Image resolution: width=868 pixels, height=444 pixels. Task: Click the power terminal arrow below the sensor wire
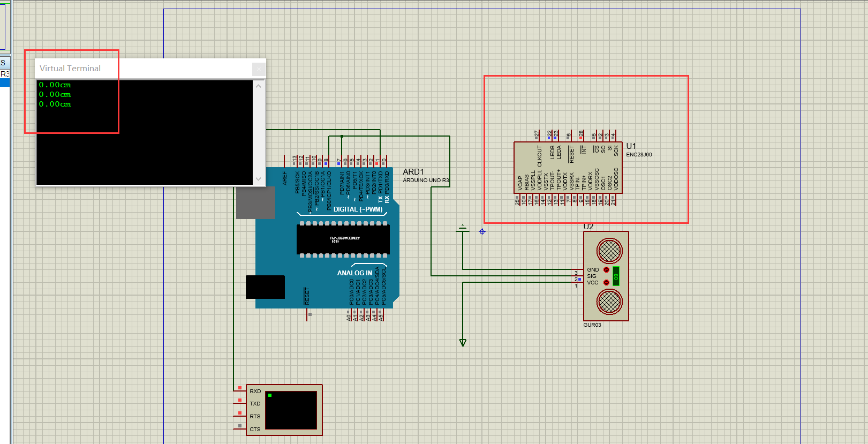click(x=463, y=342)
